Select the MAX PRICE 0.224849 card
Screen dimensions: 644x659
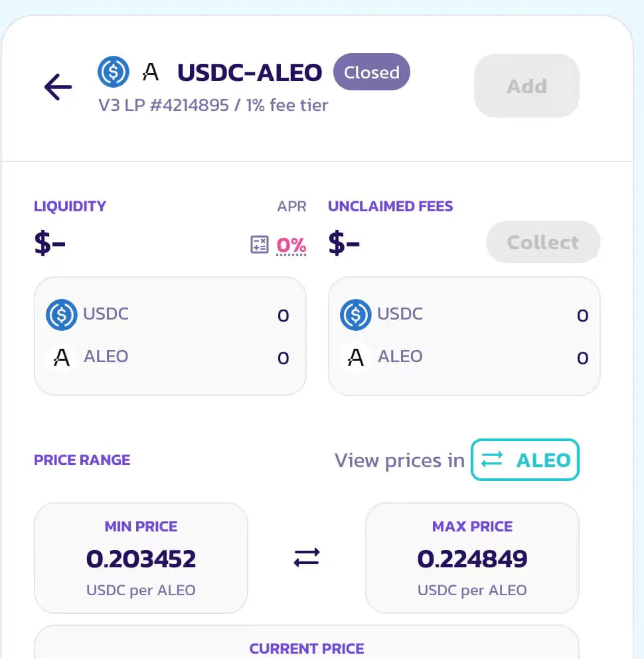point(472,558)
